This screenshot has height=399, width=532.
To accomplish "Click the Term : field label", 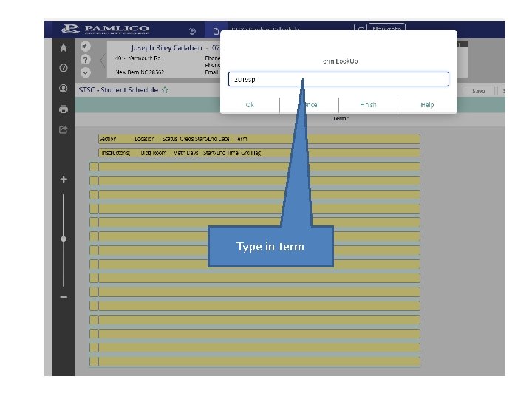I will point(341,119).
